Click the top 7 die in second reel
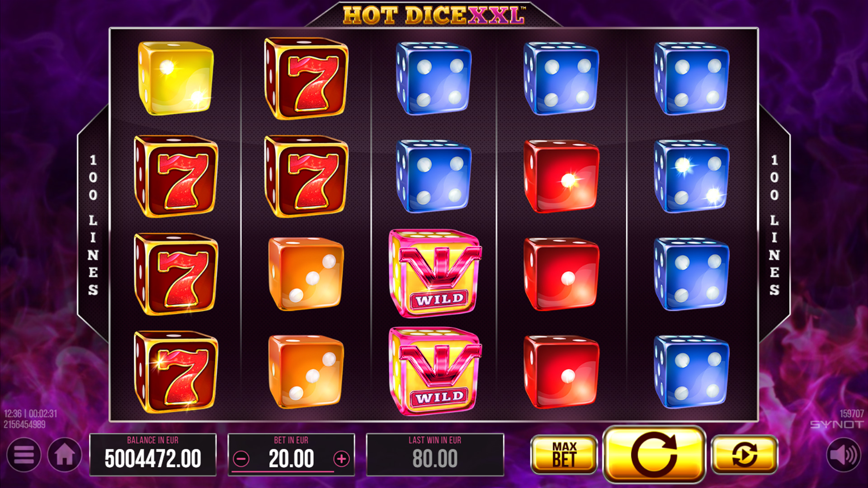This screenshot has height=488, width=868. pos(306,78)
